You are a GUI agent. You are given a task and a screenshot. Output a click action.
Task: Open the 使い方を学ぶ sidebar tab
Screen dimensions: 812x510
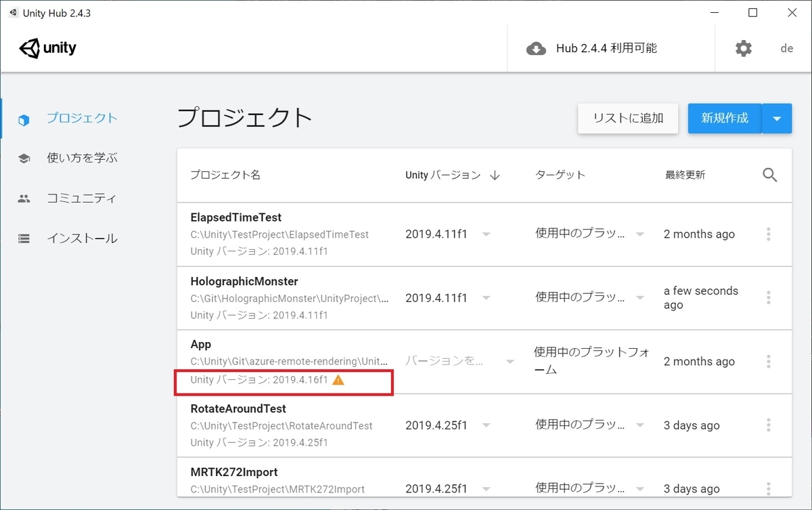click(81, 158)
